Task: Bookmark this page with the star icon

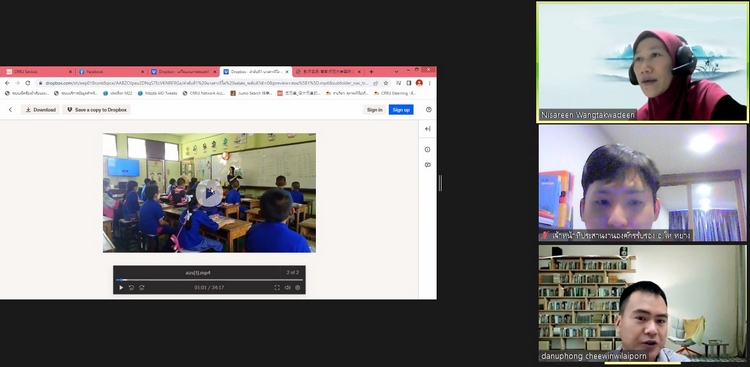Action: point(386,83)
